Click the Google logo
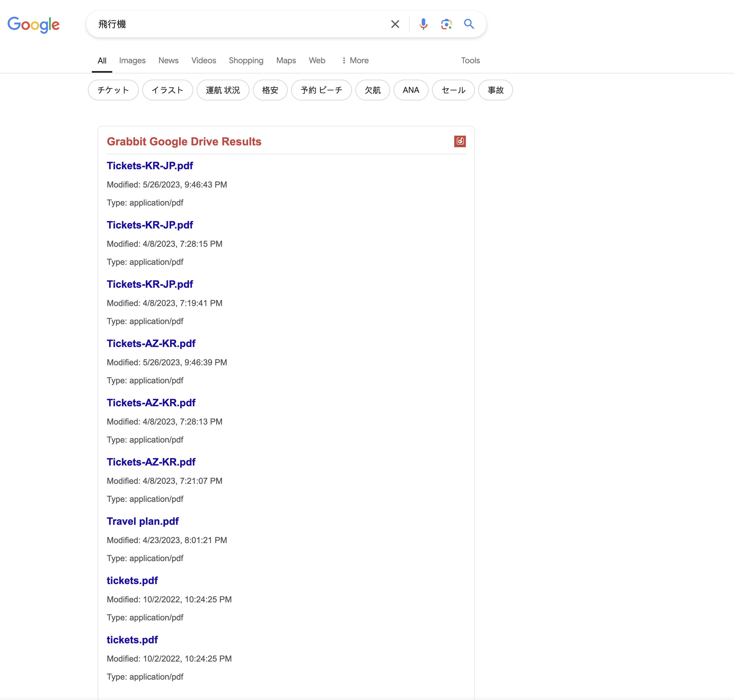The image size is (734, 700). coord(34,25)
